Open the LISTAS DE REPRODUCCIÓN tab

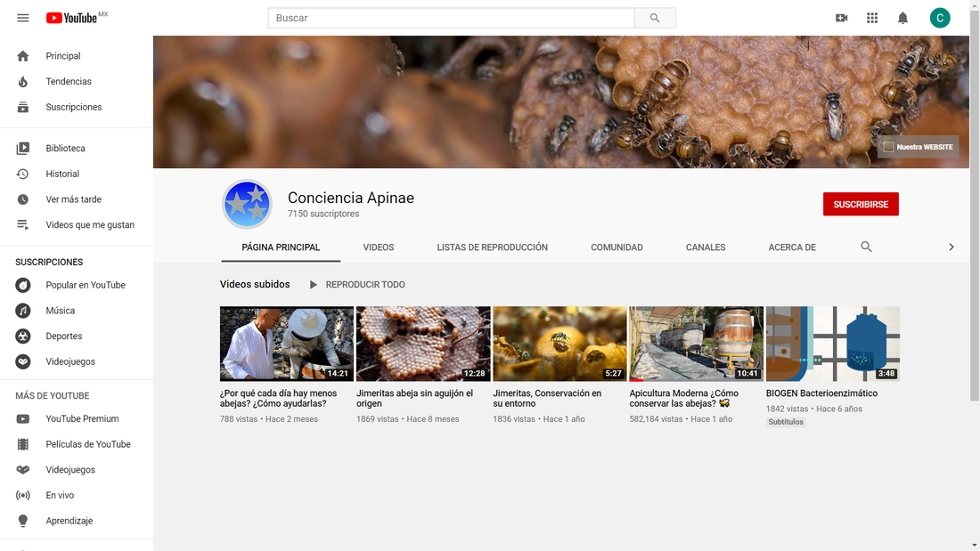(492, 247)
